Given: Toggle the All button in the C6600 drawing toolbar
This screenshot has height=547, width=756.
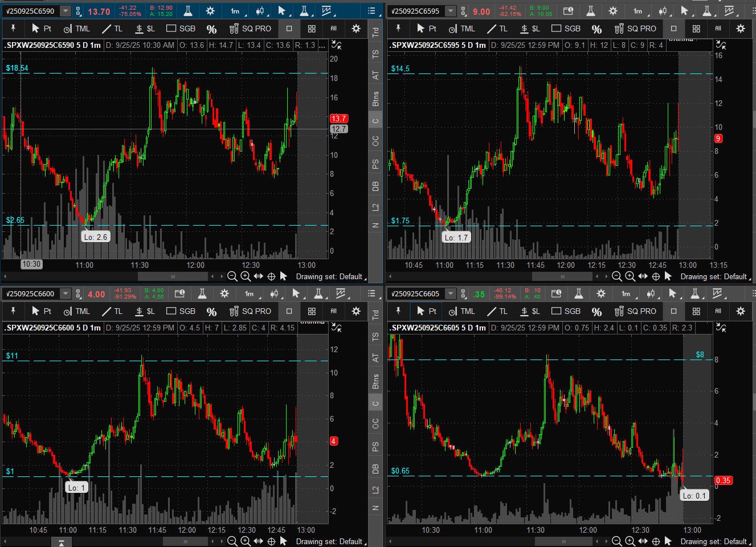Looking at the screenshot, I should click(x=334, y=311).
